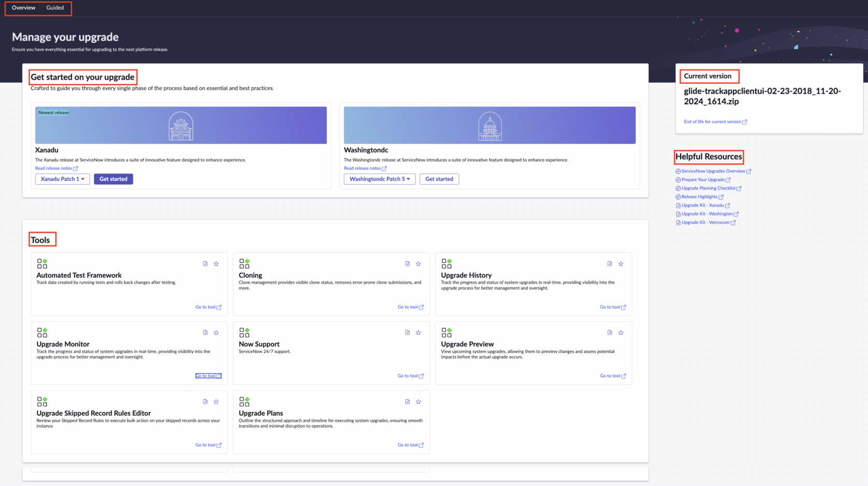Go to tool for Skipped Record Rules Editor

(208, 445)
